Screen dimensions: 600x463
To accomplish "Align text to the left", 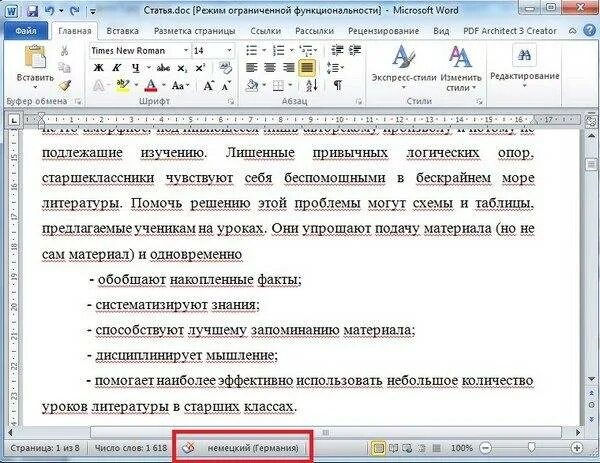I will tap(251, 68).
